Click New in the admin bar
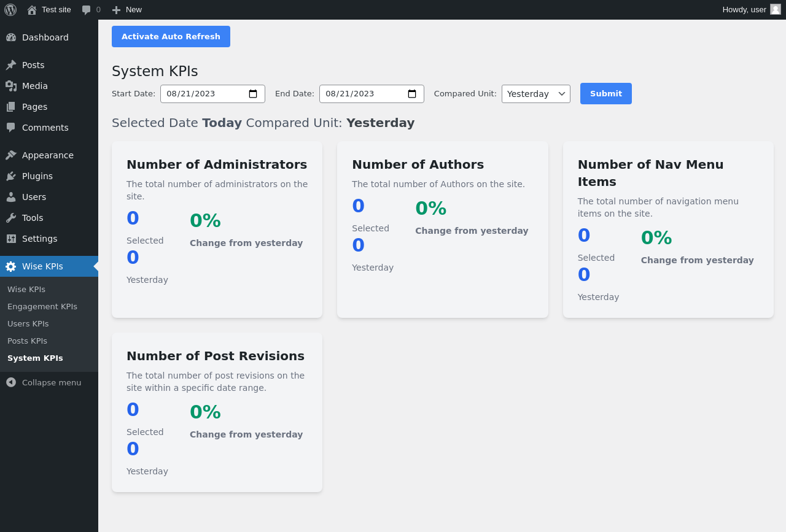786x532 pixels. [x=127, y=10]
